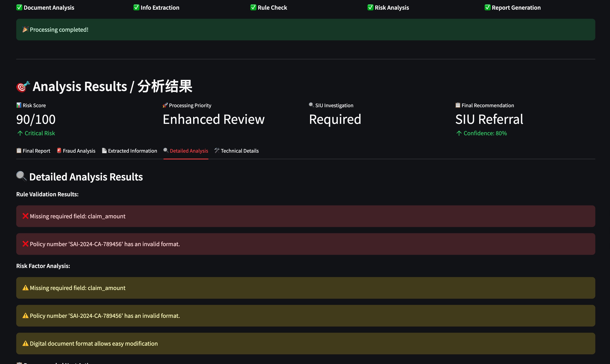Open the Extracted Information tab
This screenshot has width=610, height=364.
pyautogui.click(x=129, y=151)
